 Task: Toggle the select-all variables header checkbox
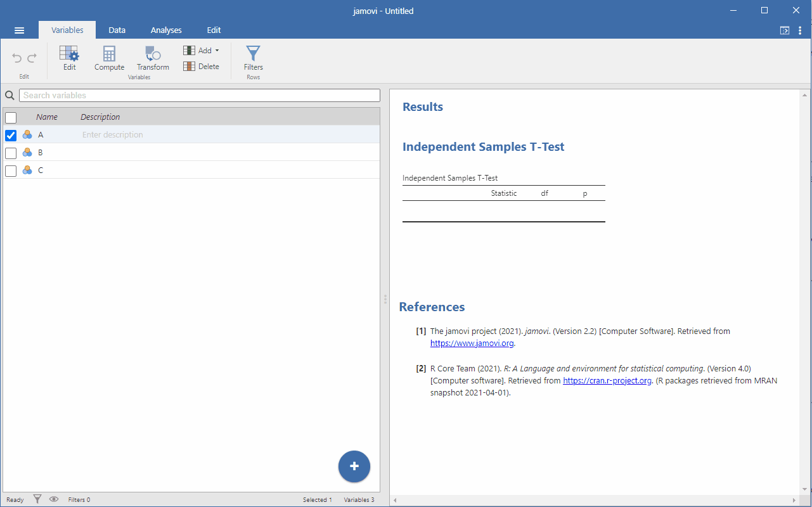click(x=11, y=117)
